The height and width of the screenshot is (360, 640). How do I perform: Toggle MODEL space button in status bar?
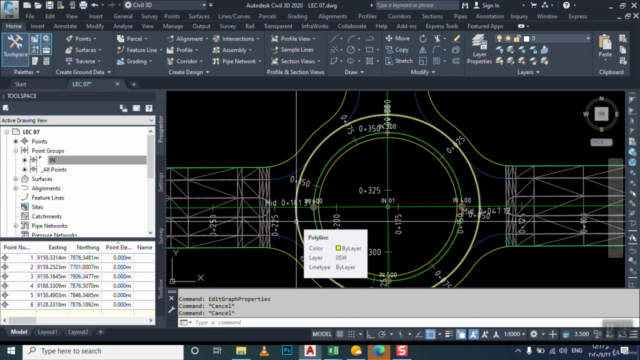pyautogui.click(x=322, y=334)
